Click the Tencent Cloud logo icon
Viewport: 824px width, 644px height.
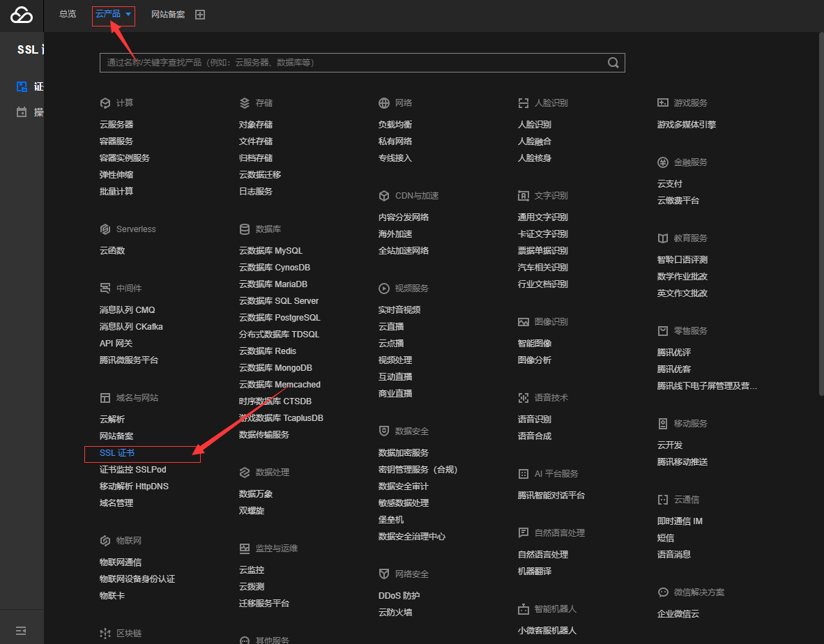click(x=22, y=15)
